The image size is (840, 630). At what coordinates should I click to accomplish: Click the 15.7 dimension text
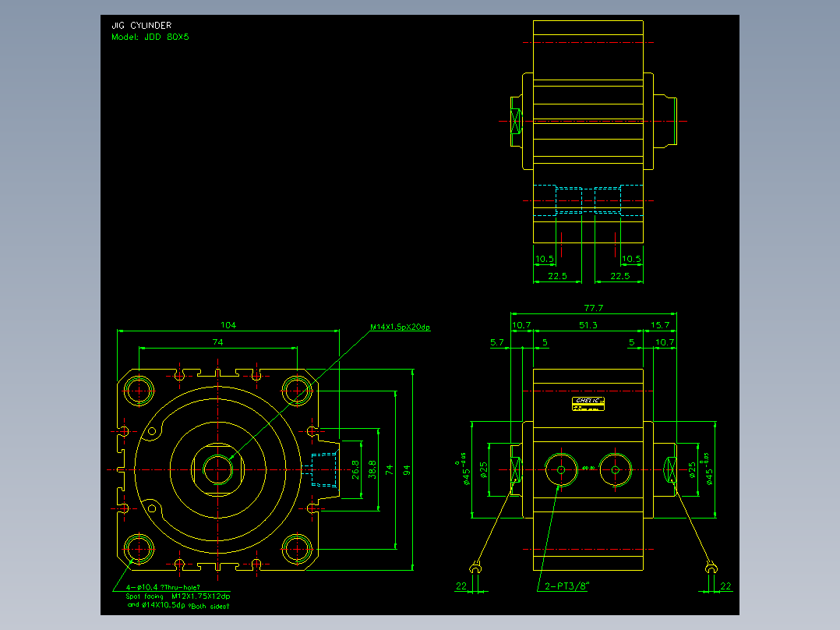pyautogui.click(x=660, y=325)
